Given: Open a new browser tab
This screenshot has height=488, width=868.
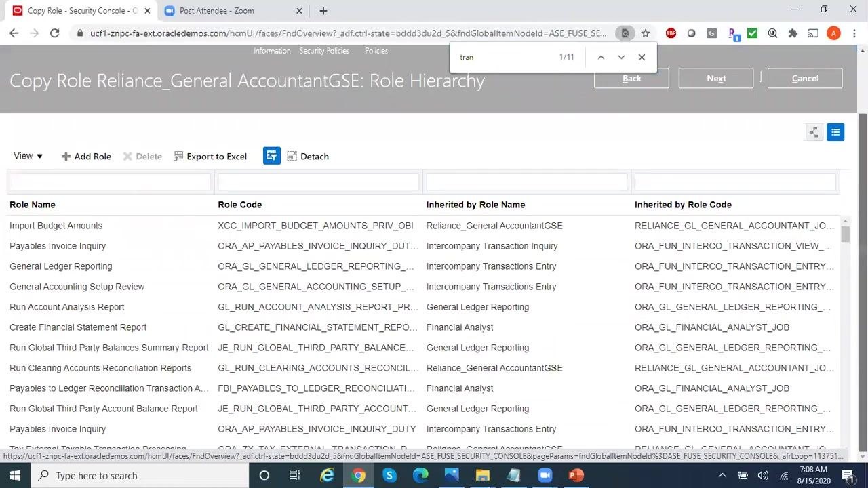Looking at the screenshot, I should 323,11.
